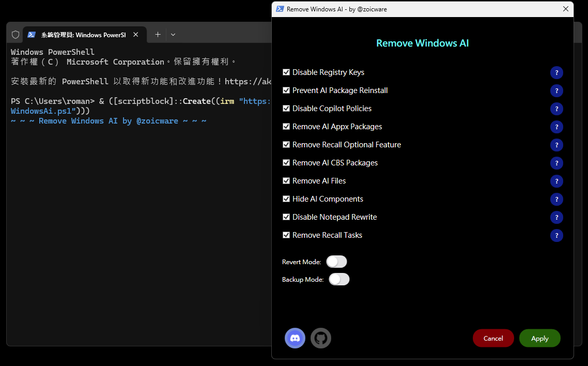
Task: Open the terminal tab list dropdown
Action: [173, 35]
